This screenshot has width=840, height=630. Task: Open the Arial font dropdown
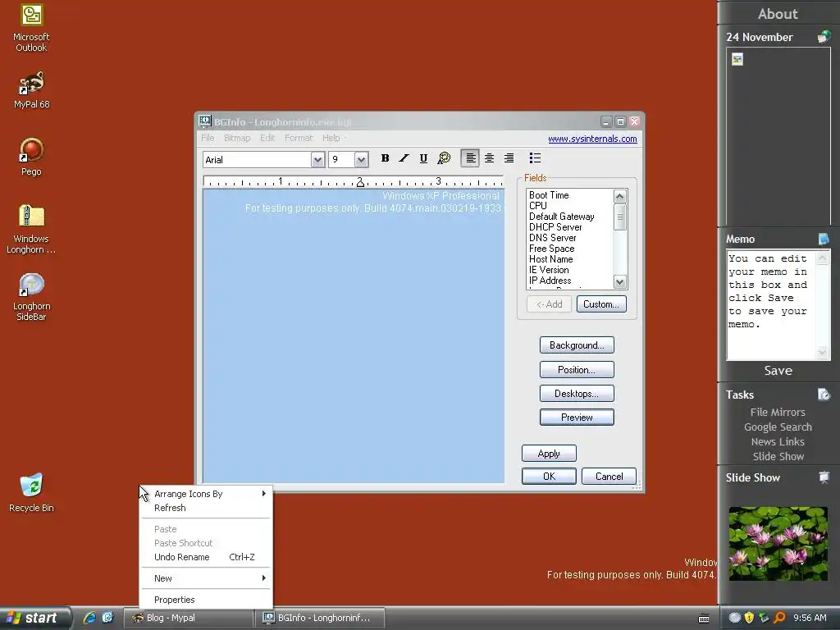[x=317, y=160]
